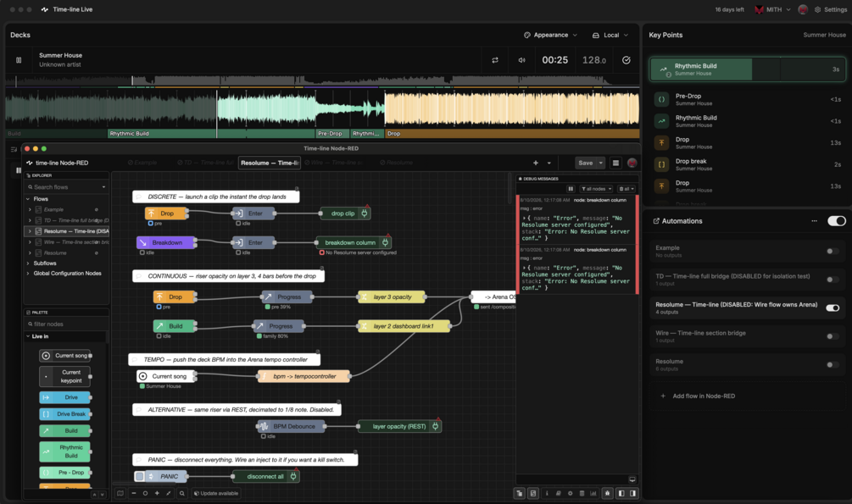The width and height of the screenshot is (852, 504).
Task: Click Update available notice
Action: tap(216, 494)
